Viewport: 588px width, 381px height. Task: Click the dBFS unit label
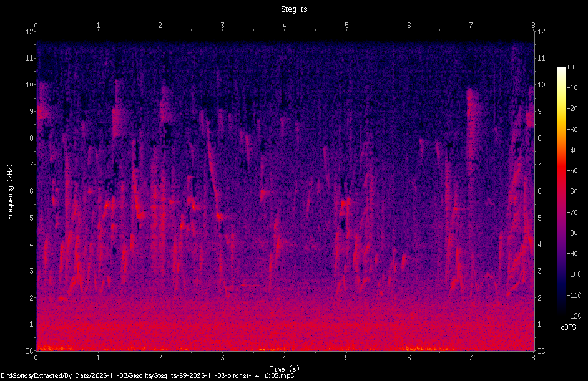[x=569, y=327]
